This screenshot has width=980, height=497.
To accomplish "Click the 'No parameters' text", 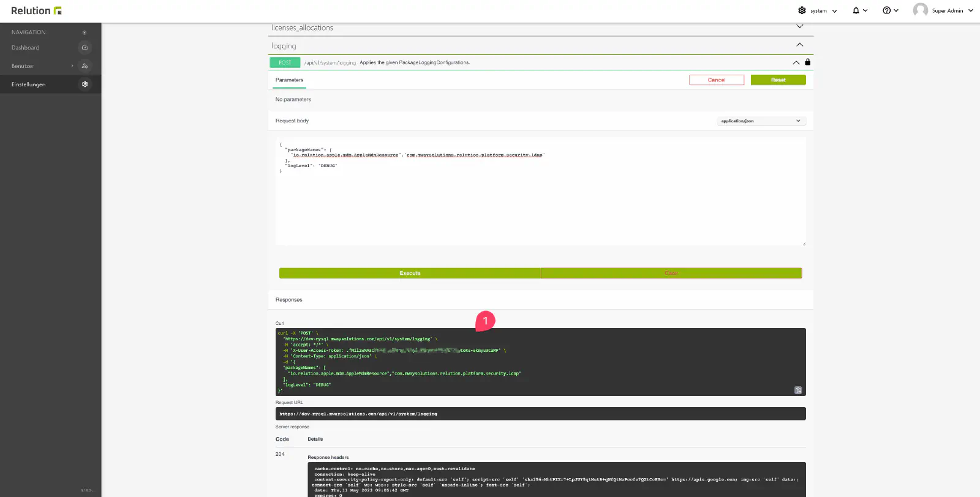I will (x=293, y=99).
